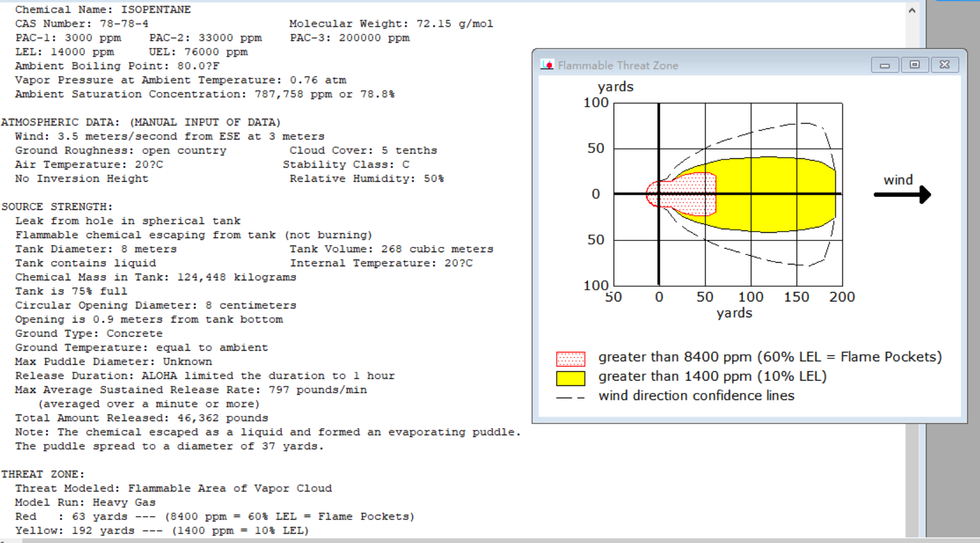The image size is (980, 543).
Task: Click the 'Release Duration' line
Action: 205,375
